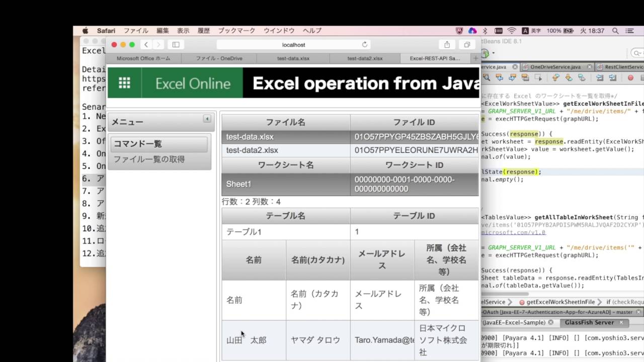Click NetBeans shift line left icon
The height and width of the screenshot is (362, 644).
point(600,78)
